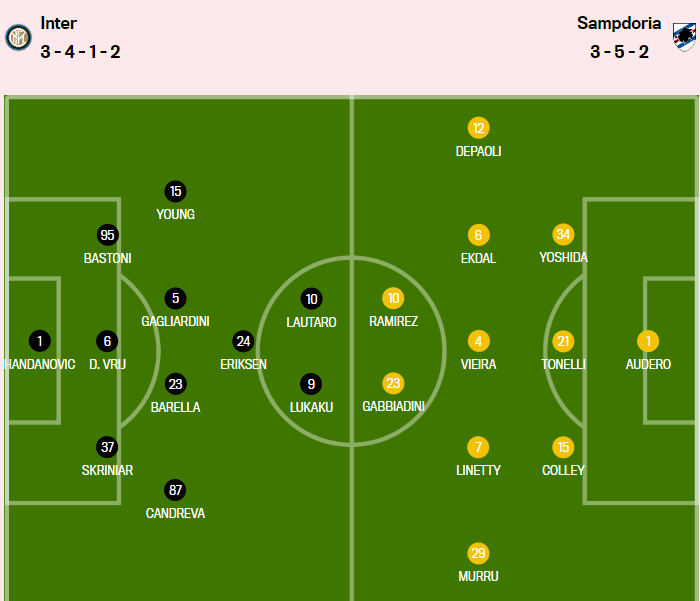Select Lukaku's number 9 marker
Viewport: 700px width, 601px height.
(x=312, y=383)
